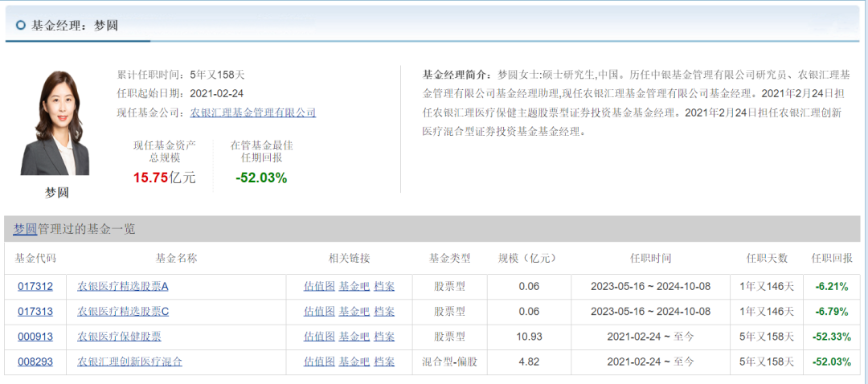Click 基金经理简介 label in biography
Screen dimensions: 868x384
(457, 74)
